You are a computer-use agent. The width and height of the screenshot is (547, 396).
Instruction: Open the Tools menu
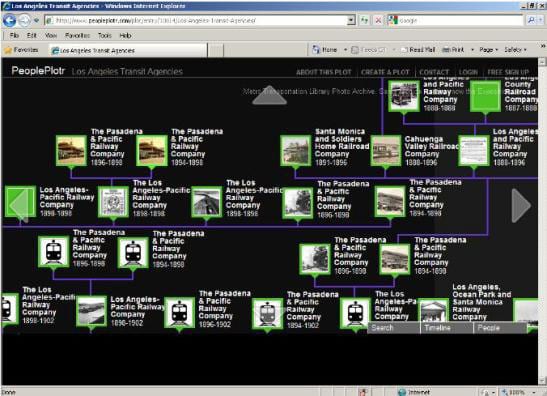105,35
